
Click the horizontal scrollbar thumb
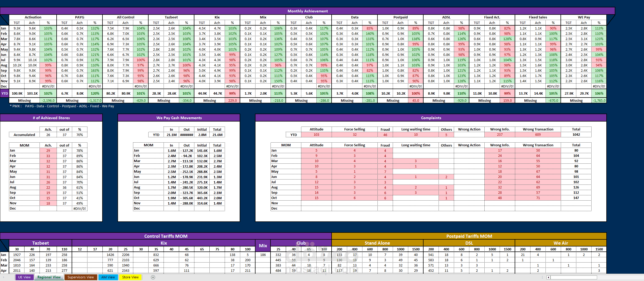(x=573, y=277)
